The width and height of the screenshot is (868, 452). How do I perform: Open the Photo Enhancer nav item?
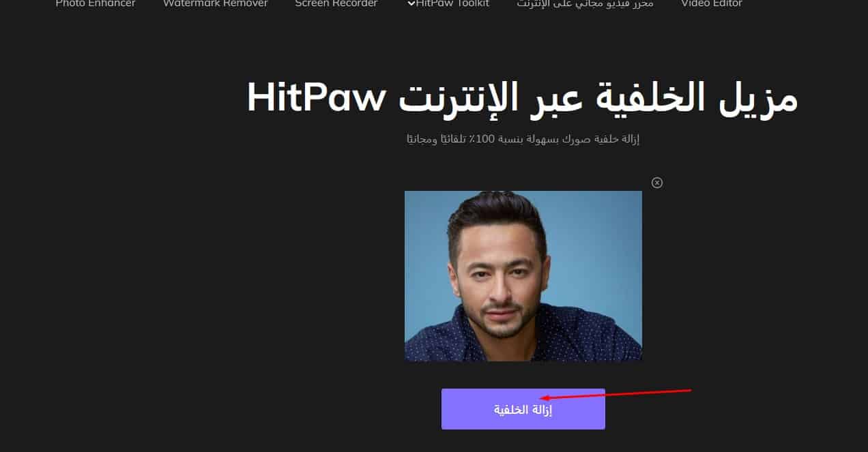[x=96, y=3]
